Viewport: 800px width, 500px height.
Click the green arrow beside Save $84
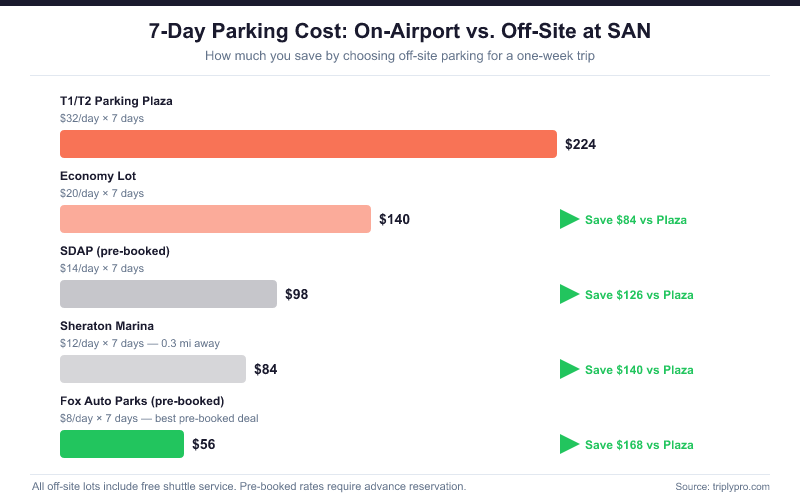pos(569,219)
